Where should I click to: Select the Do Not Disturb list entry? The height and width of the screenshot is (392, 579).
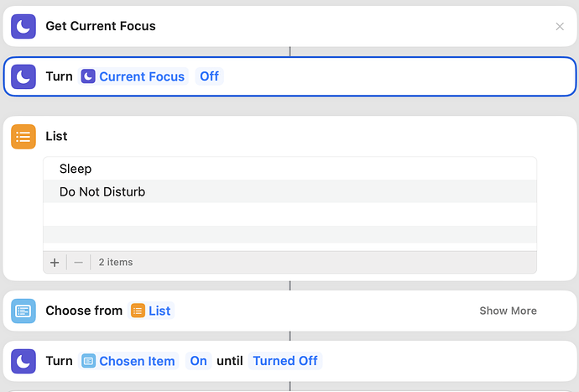pos(289,191)
